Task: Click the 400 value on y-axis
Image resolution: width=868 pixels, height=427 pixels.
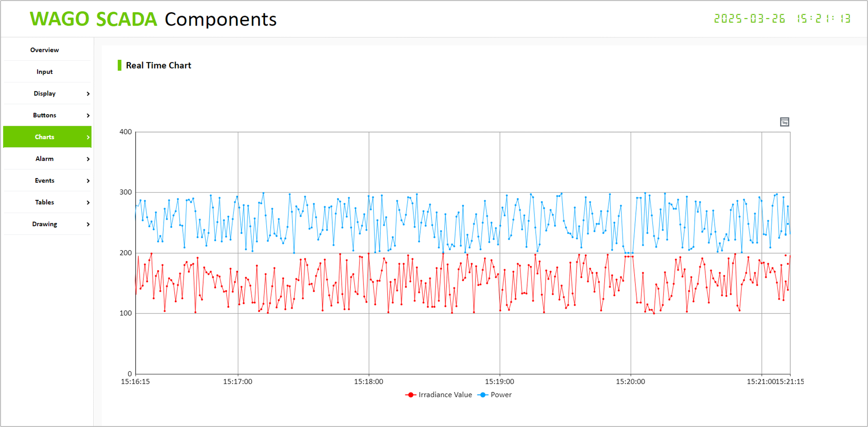Action: click(x=126, y=132)
